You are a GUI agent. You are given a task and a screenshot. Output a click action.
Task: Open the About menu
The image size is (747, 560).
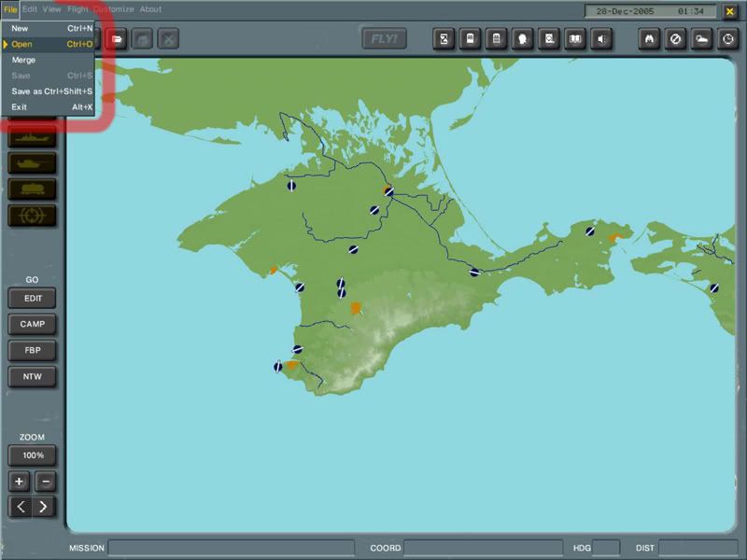[150, 9]
